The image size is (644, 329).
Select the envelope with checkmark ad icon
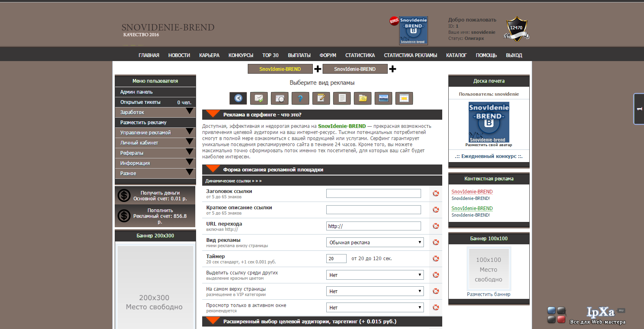tap(259, 98)
